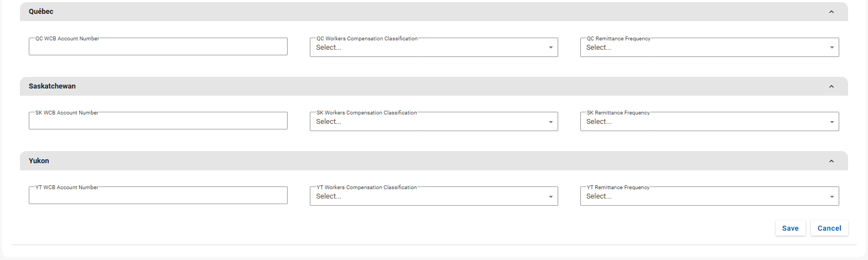The height and width of the screenshot is (260, 868).
Task: Collapse the Saskatchewan section using its chevron
Action: click(831, 86)
